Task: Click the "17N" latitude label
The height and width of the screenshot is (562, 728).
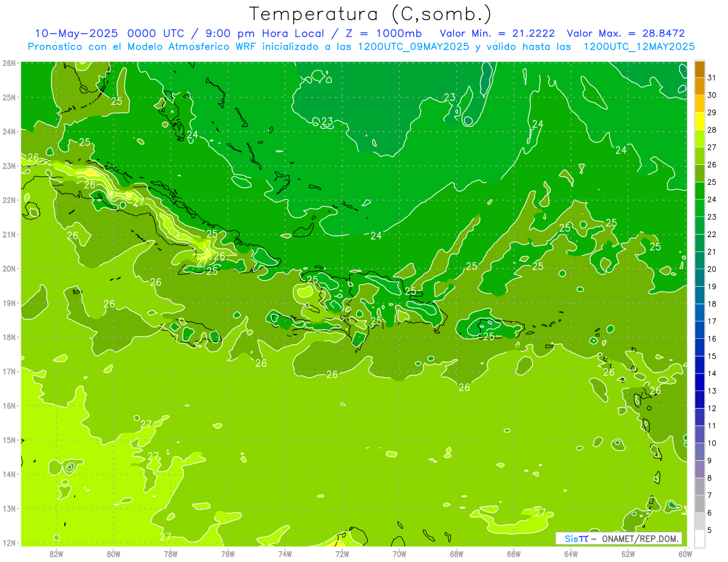Action: pos(8,371)
